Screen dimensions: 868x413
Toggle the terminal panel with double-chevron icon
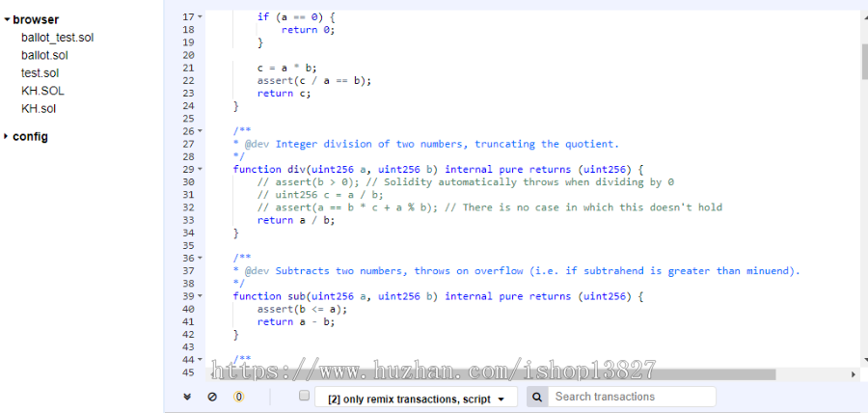[x=187, y=397]
